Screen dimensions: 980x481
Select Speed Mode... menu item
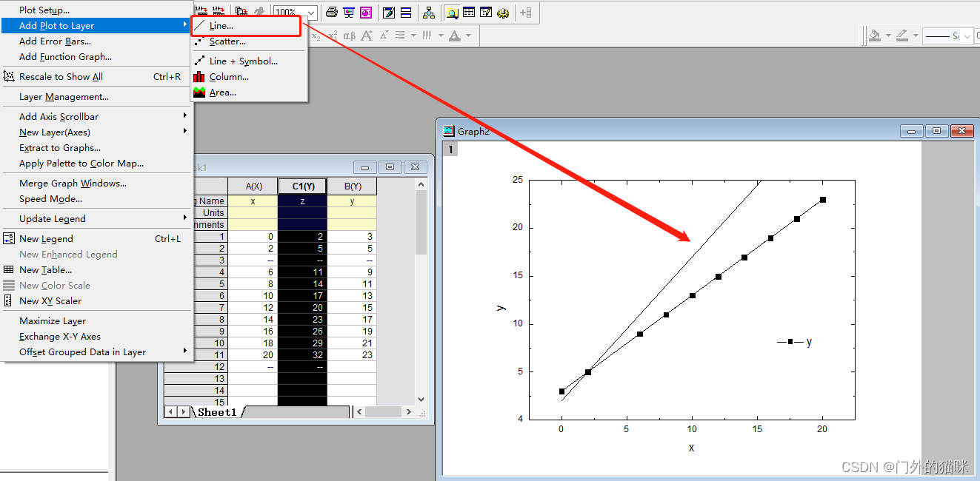(96, 198)
